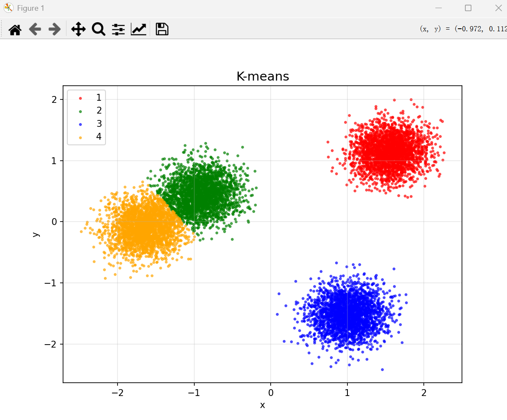The image size is (507, 420).
Task: Click y-axis tick label 2
Action: click(x=54, y=99)
